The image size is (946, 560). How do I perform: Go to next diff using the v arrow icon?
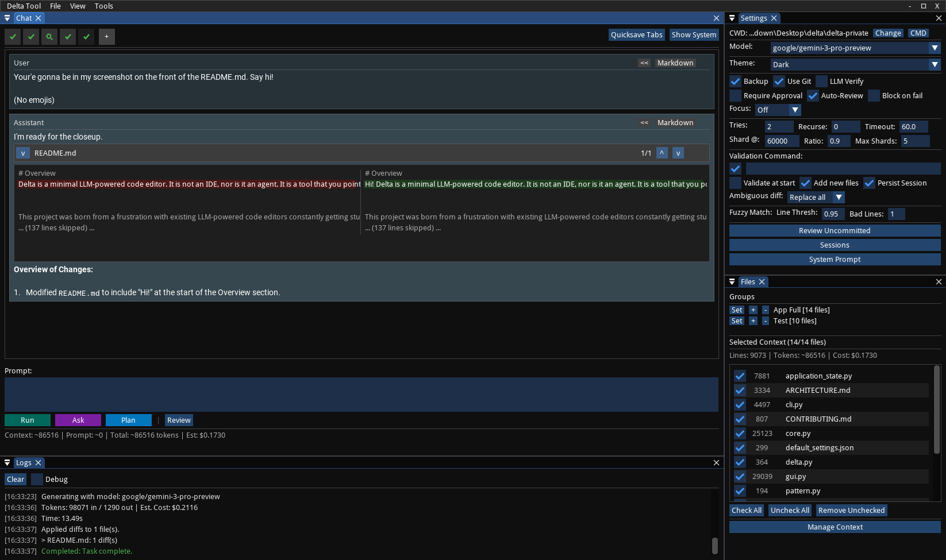(x=678, y=153)
